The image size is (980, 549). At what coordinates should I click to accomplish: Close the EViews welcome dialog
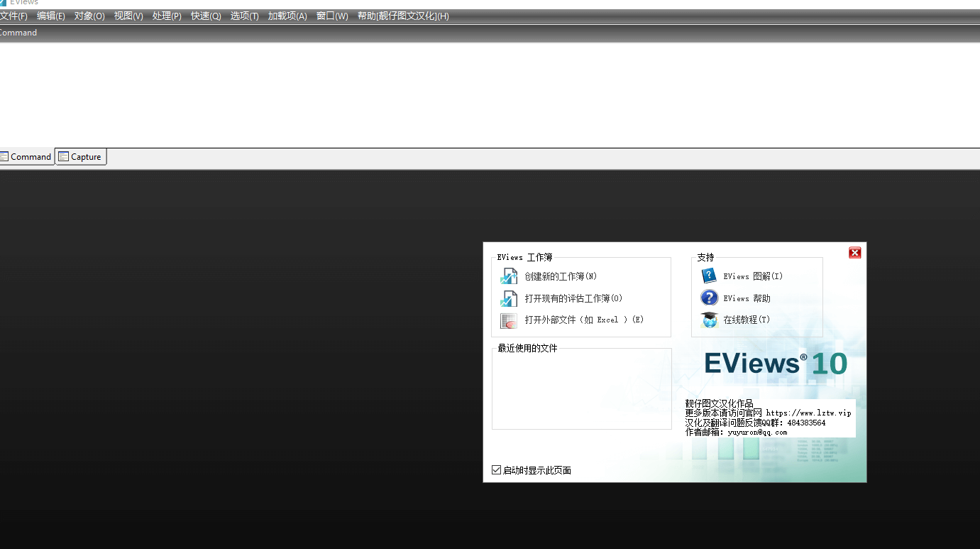click(854, 253)
